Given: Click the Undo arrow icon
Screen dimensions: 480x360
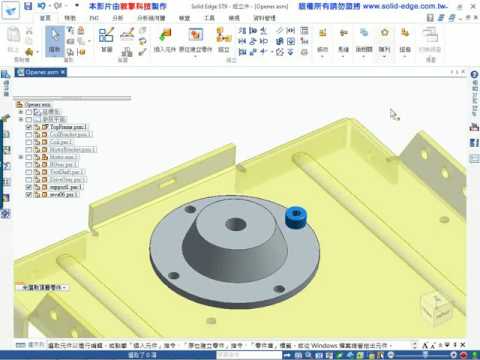Looking at the screenshot, I should [x=41, y=6].
